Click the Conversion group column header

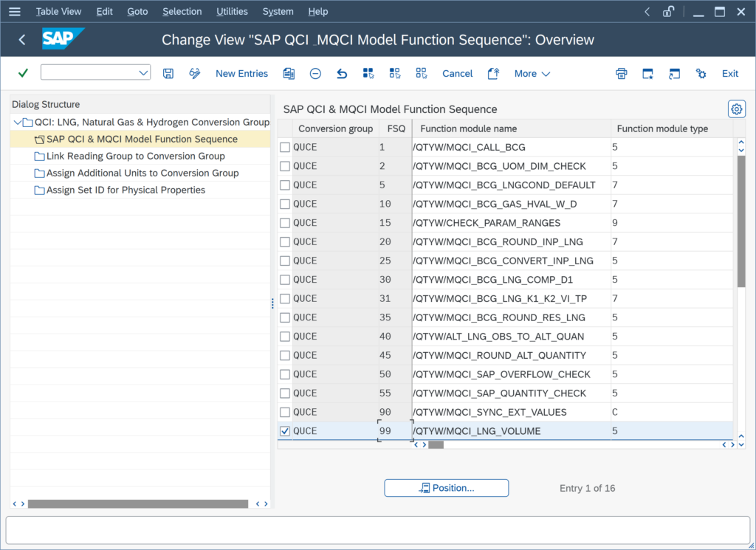tap(335, 128)
